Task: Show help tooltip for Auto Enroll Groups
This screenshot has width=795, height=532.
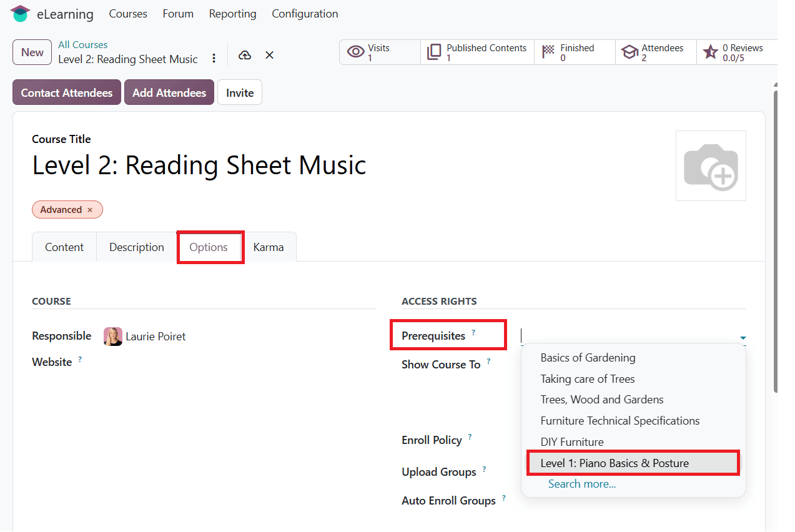Action: point(503,498)
